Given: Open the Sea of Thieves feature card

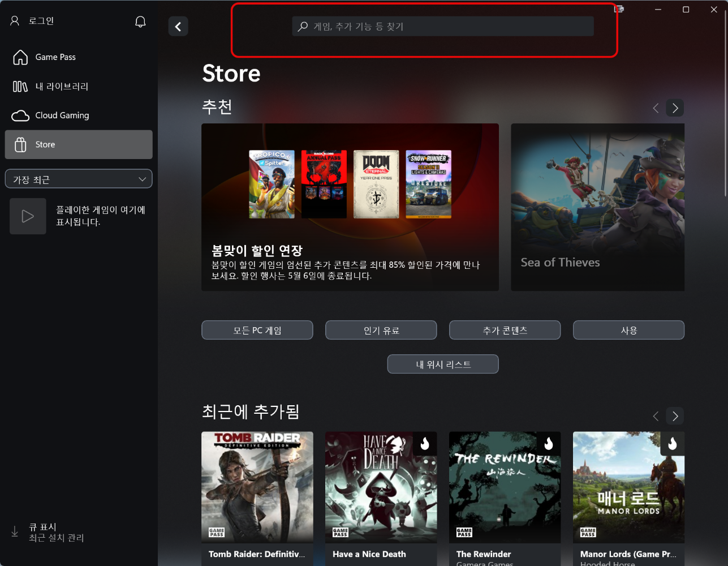Looking at the screenshot, I should 598,207.
